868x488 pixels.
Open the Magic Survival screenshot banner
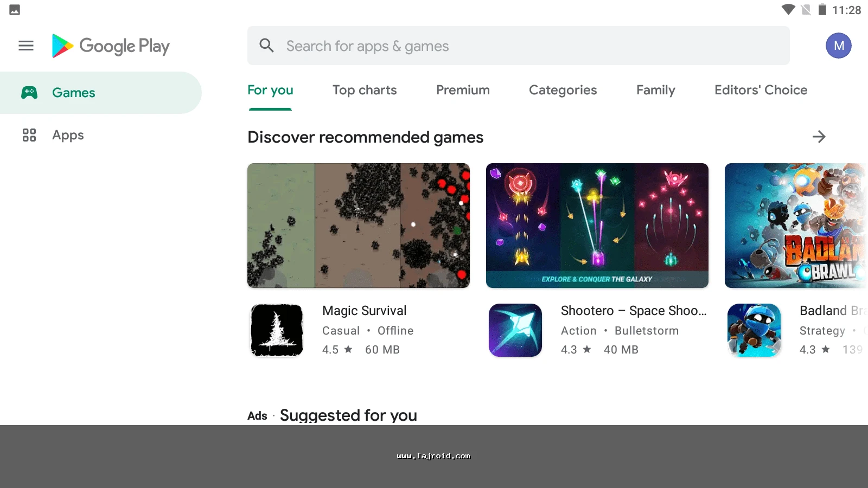[x=359, y=226]
